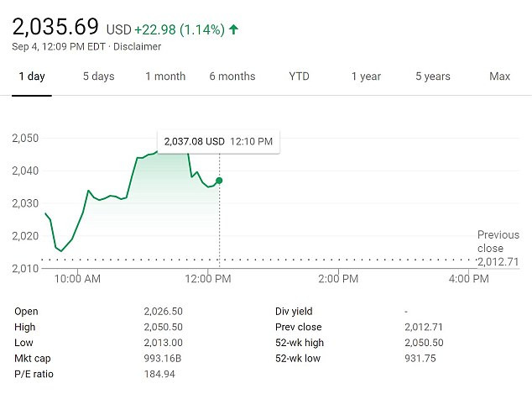The image size is (532, 394).
Task: Select the 1 year tab
Action: pos(366,76)
